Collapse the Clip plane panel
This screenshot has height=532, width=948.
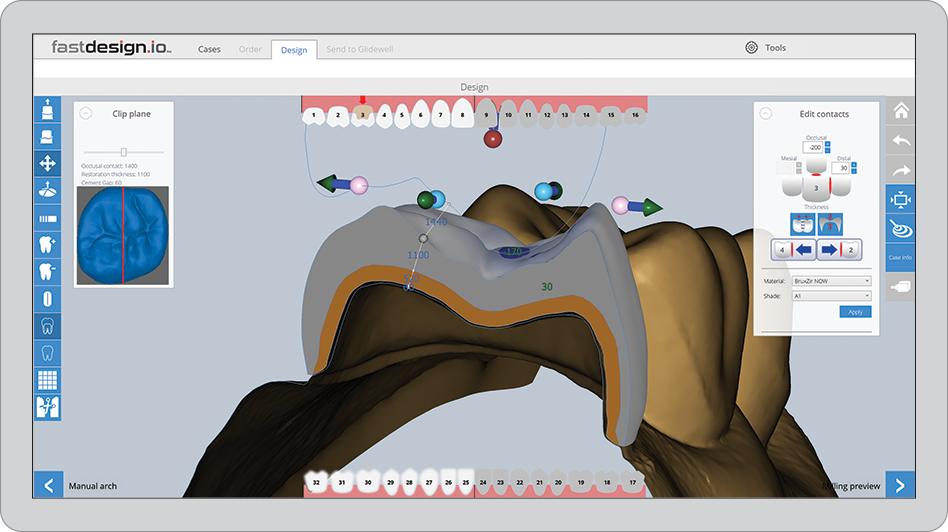[x=86, y=113]
